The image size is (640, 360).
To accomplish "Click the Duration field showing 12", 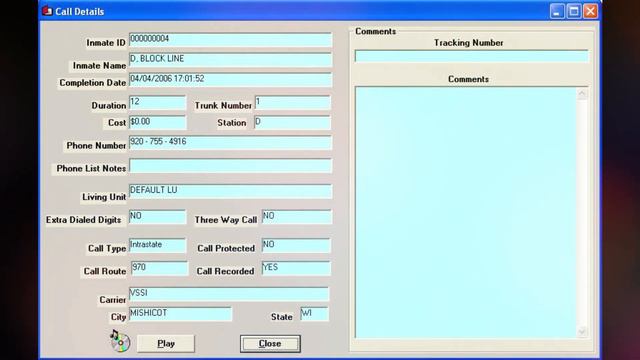I will pos(157,102).
